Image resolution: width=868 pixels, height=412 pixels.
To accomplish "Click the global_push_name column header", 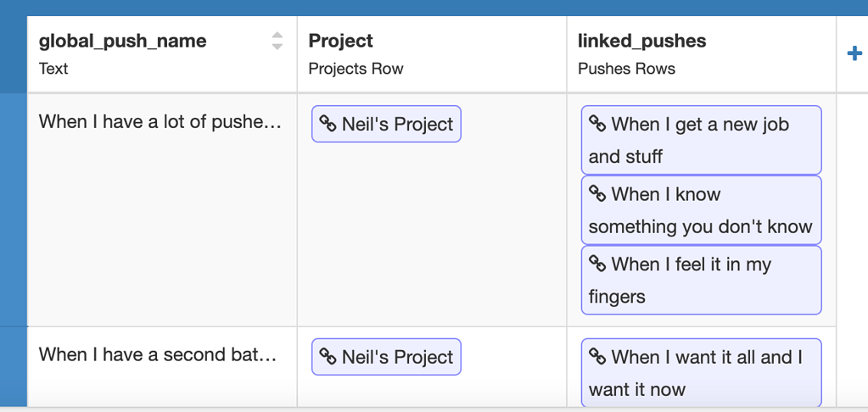I will point(123,41).
